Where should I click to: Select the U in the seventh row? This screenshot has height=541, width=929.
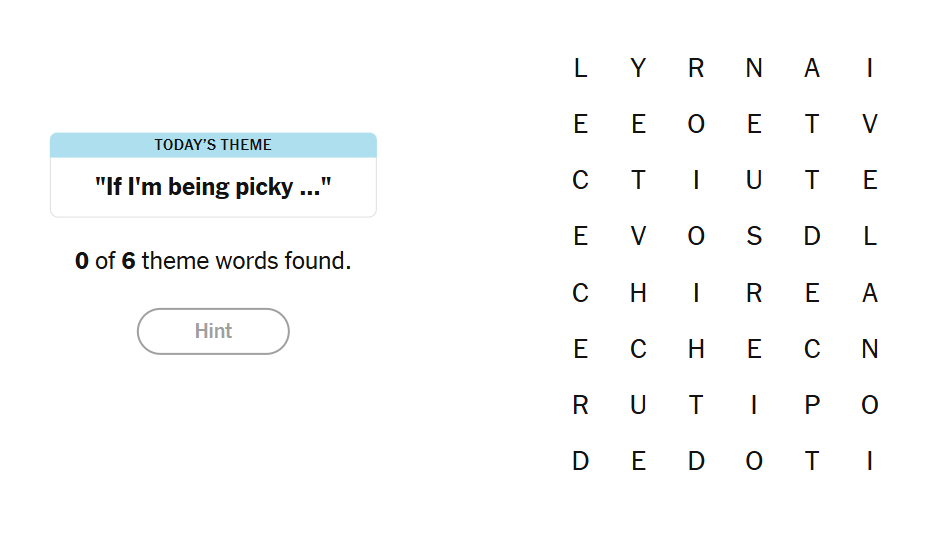pos(638,405)
